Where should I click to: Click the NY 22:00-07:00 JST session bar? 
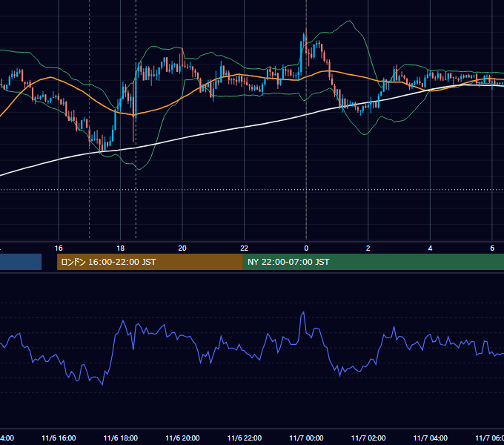click(373, 262)
